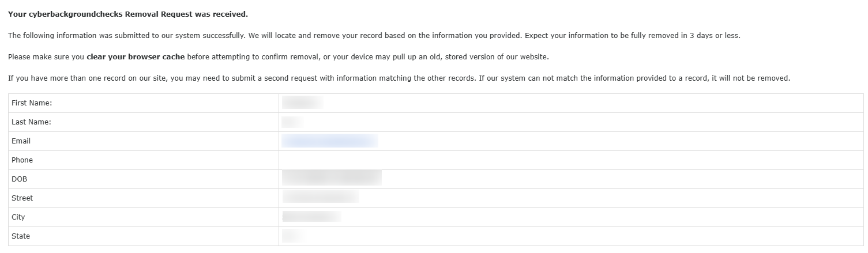Click the City label cell
The width and height of the screenshot is (868, 253).
[144, 217]
